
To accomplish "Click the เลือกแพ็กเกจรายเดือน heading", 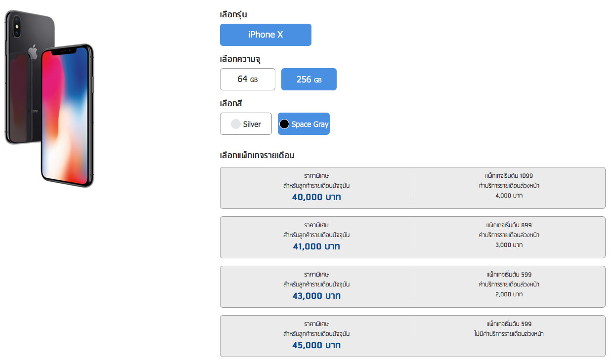I will (257, 155).
